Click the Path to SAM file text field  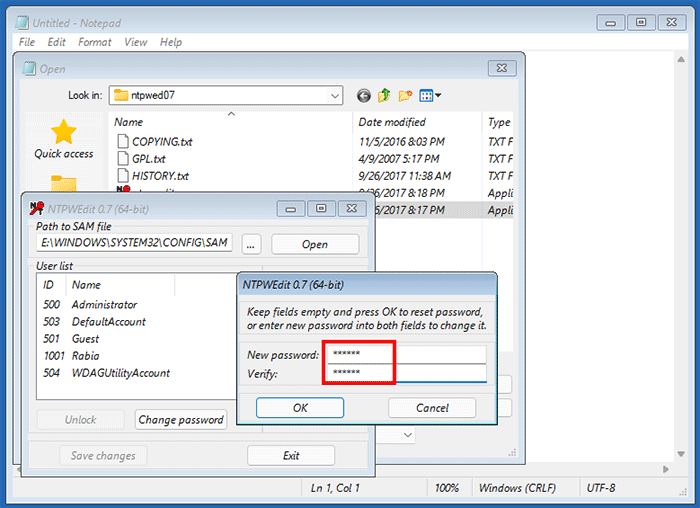click(x=134, y=243)
